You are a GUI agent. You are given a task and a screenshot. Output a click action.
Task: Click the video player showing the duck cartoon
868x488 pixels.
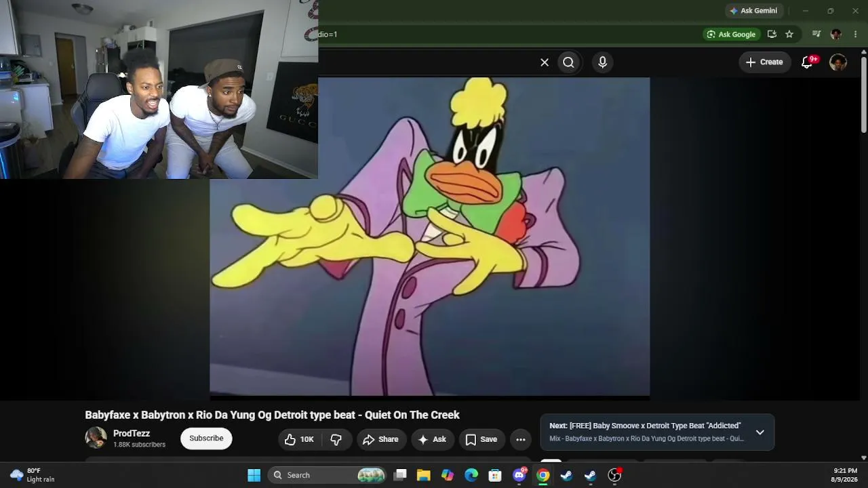pos(430,236)
